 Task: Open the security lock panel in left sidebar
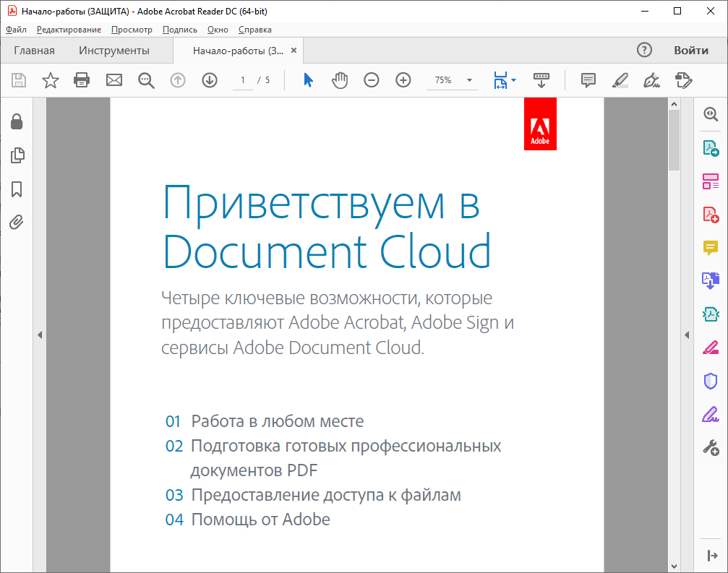coord(17,121)
